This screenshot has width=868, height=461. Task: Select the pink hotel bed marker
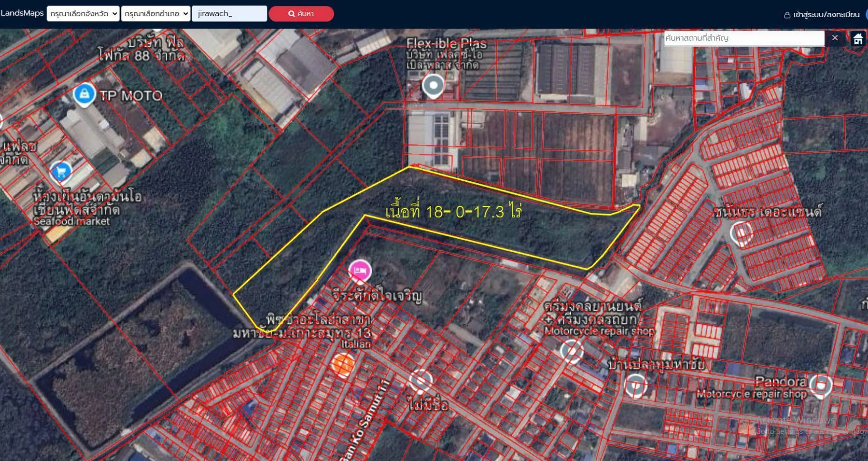[360, 271]
